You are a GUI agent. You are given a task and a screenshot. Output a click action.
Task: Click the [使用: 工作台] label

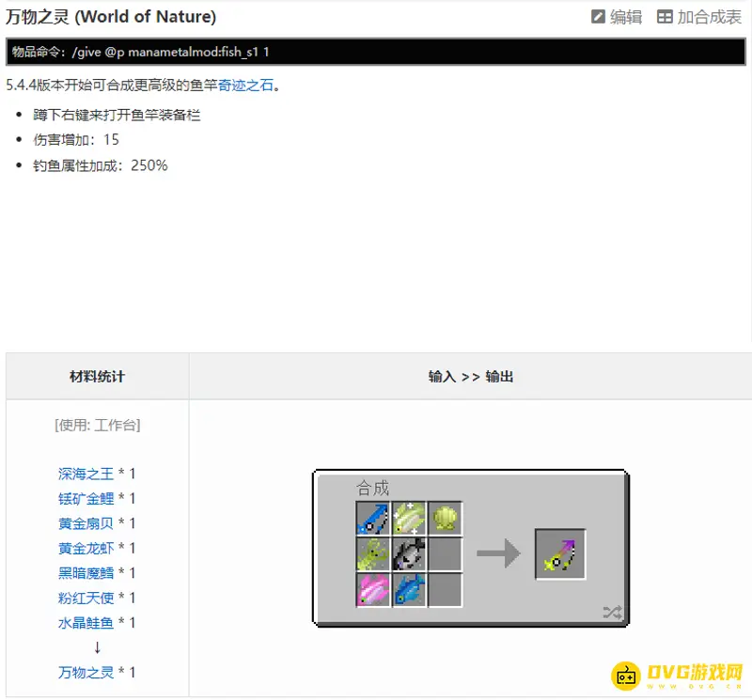[x=98, y=425]
